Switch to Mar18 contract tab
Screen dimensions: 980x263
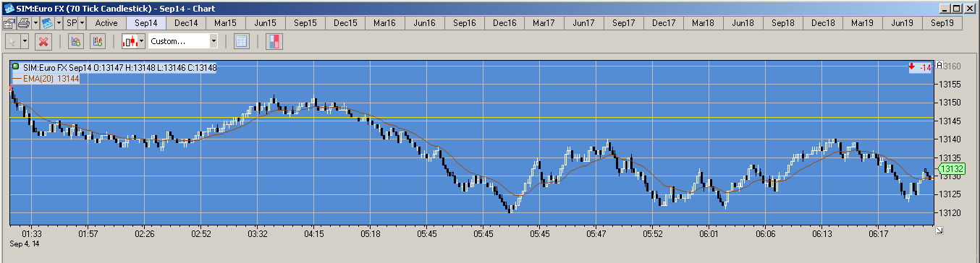[704, 22]
